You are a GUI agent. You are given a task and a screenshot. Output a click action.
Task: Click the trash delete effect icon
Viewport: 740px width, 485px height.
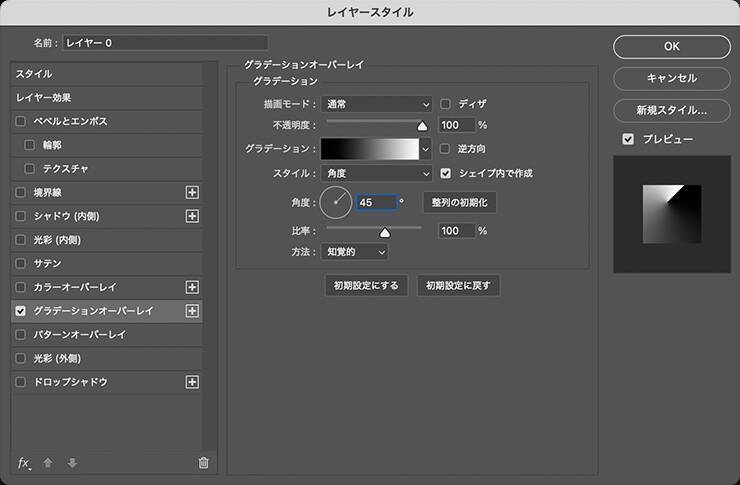tap(204, 462)
